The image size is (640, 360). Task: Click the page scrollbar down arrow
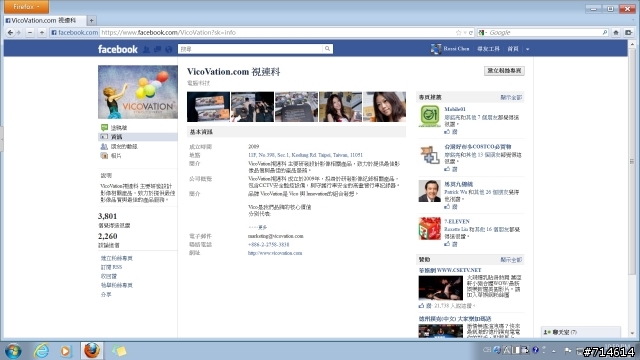pos(633,334)
